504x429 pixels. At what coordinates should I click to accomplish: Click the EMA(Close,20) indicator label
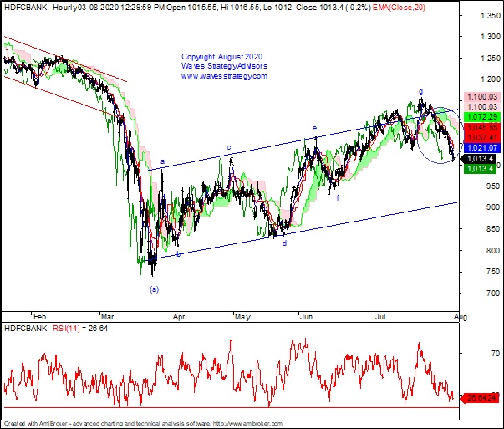coord(399,8)
